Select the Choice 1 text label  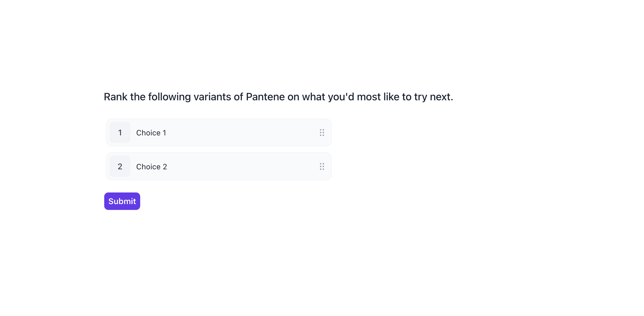pos(151,133)
